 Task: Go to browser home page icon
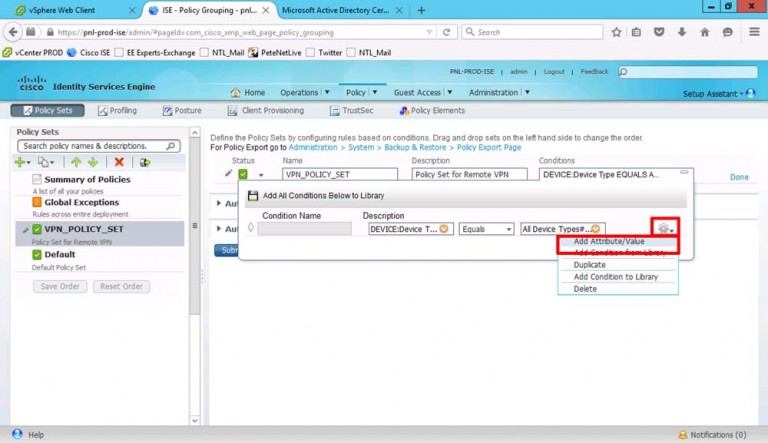[x=705, y=32]
